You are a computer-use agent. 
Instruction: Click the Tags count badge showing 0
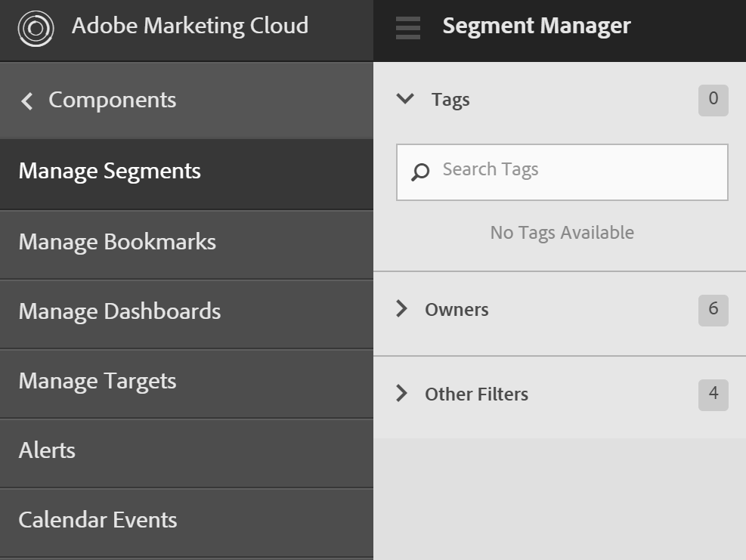coord(713,100)
